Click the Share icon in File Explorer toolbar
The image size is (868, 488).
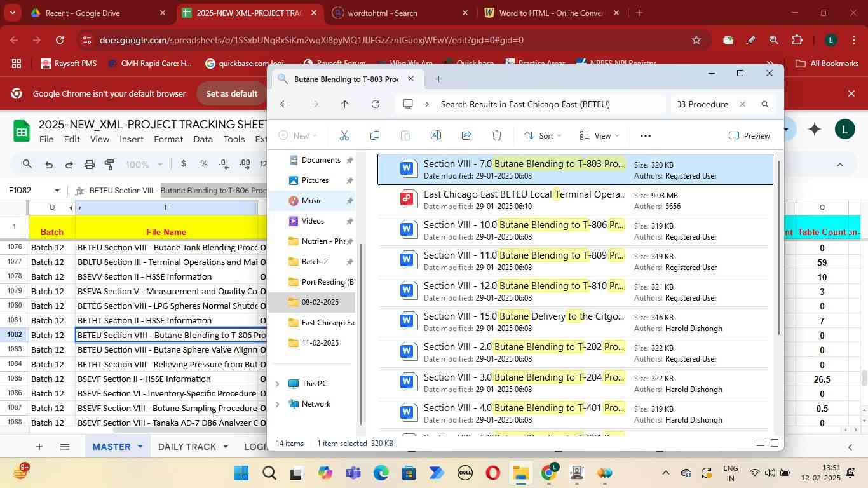click(x=466, y=135)
